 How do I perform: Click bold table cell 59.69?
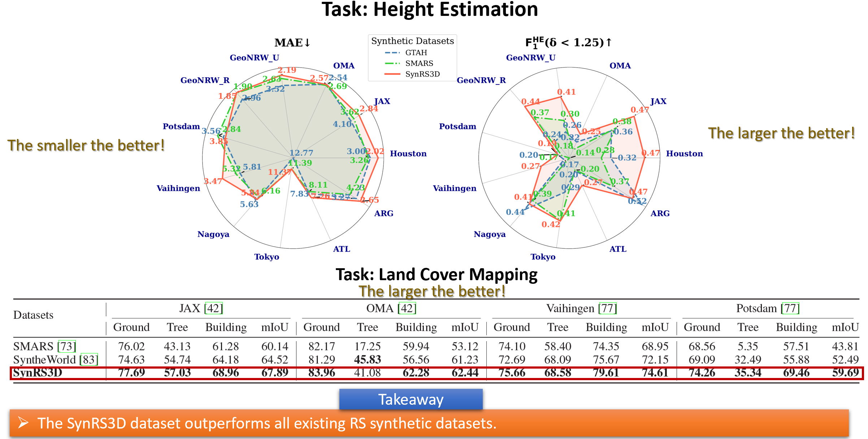click(845, 373)
